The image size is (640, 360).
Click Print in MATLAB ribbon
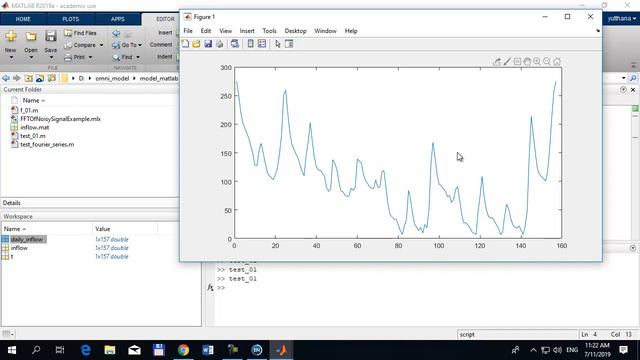coord(76,57)
